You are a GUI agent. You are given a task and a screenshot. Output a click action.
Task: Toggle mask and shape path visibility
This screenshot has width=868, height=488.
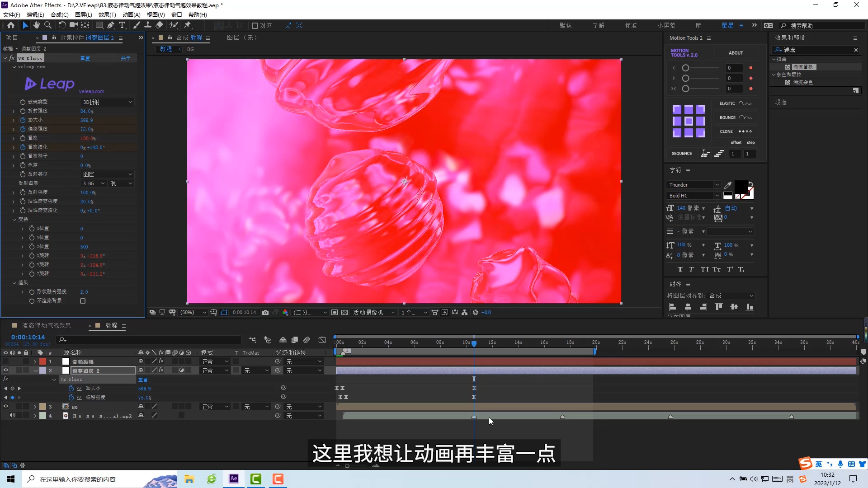(224, 312)
